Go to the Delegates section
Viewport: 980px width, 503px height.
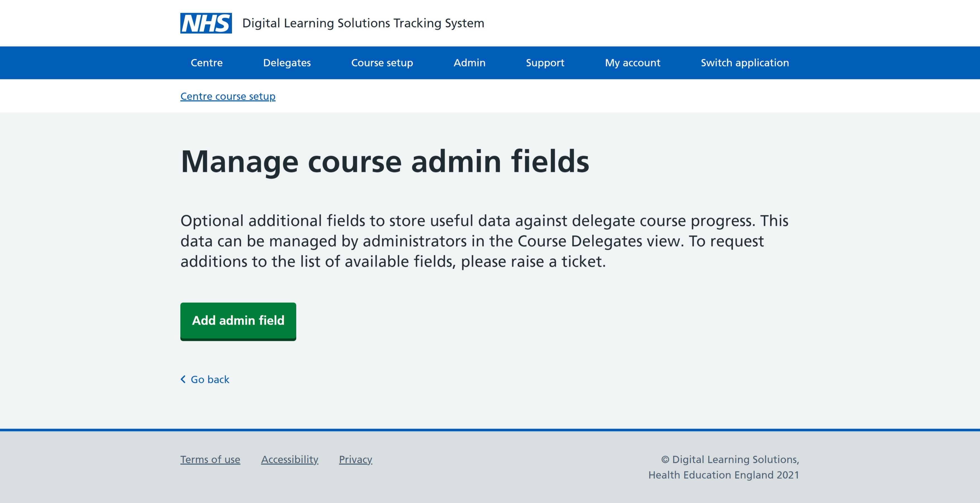[287, 63]
